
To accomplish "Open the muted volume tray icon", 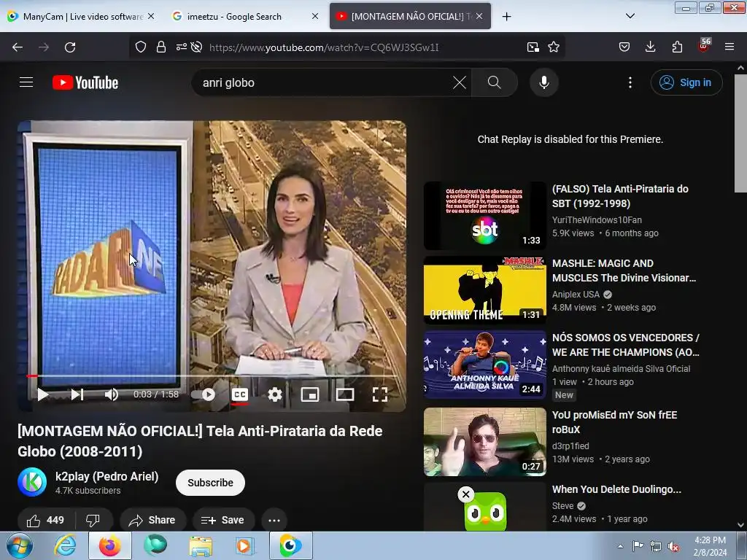I will (x=673, y=547).
